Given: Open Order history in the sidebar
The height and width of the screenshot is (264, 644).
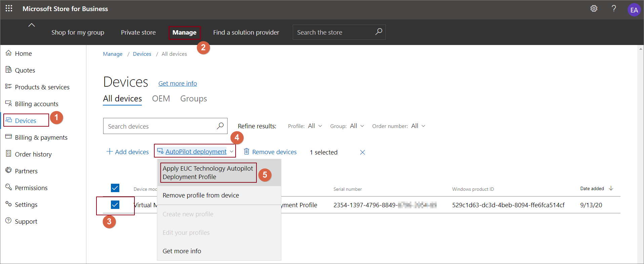Looking at the screenshot, I should pyautogui.click(x=33, y=154).
